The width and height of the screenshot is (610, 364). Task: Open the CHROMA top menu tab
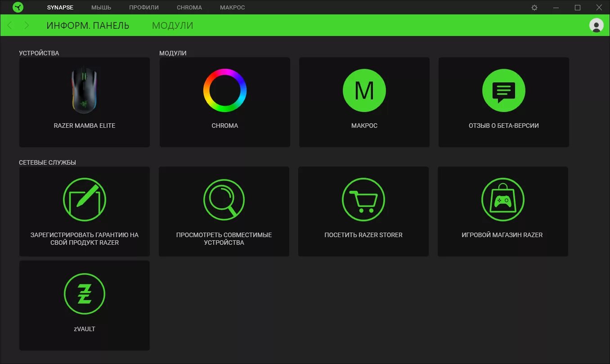(x=189, y=8)
